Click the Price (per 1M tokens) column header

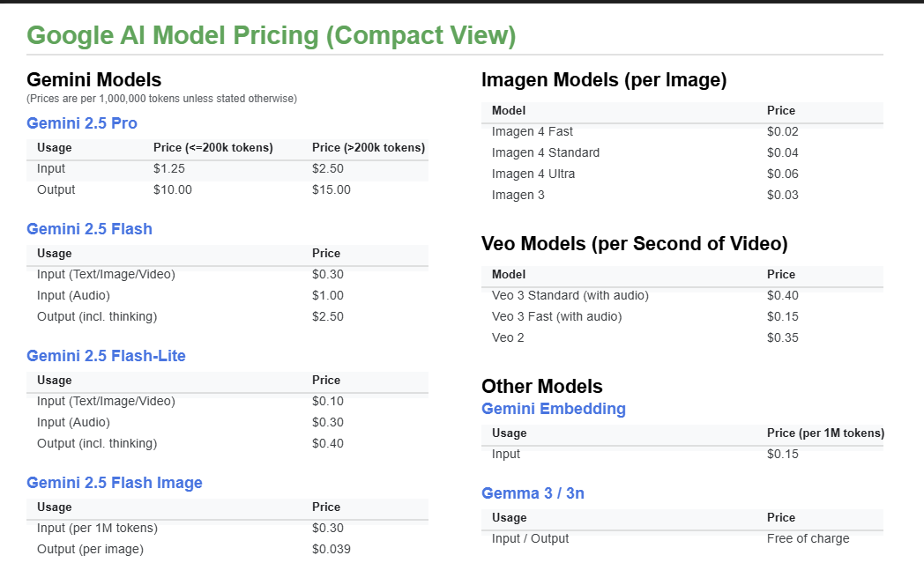(x=825, y=433)
